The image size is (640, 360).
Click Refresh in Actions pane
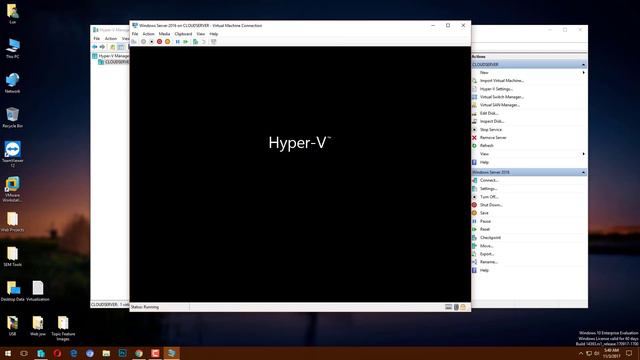487,146
